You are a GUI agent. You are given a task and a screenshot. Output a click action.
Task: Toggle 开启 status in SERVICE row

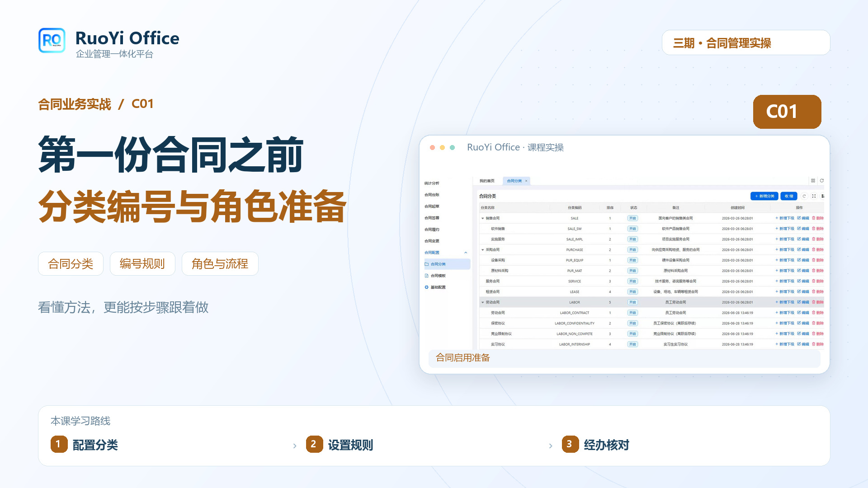pyautogui.click(x=632, y=281)
